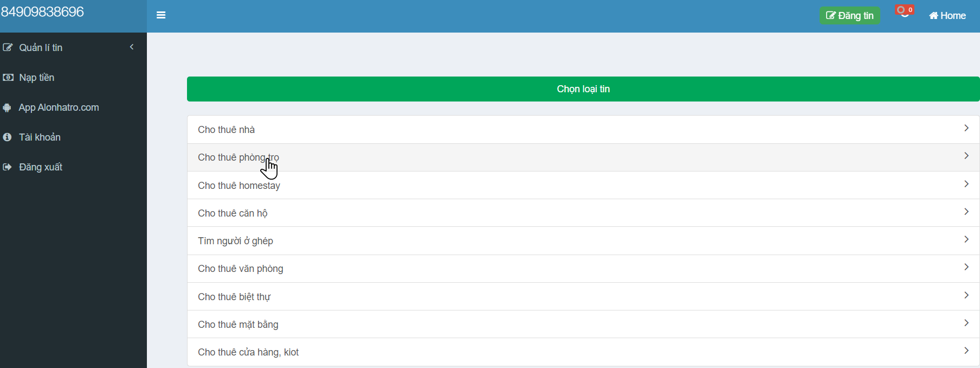Select Tìm người ở ghép option
The height and width of the screenshot is (368, 980).
(x=235, y=241)
